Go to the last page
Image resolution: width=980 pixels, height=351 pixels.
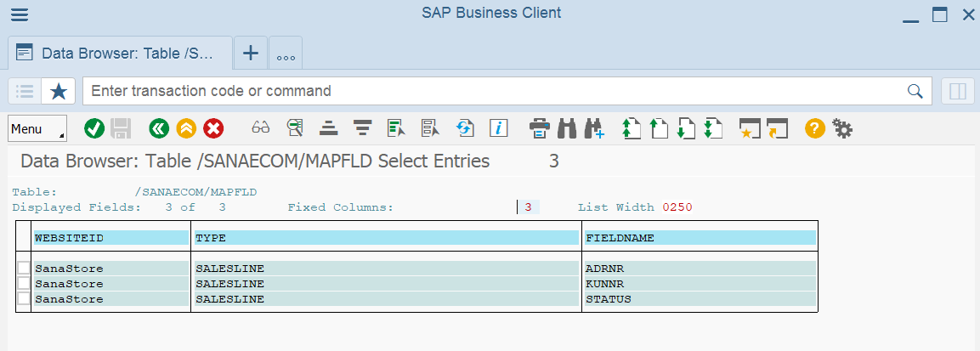[x=713, y=128]
